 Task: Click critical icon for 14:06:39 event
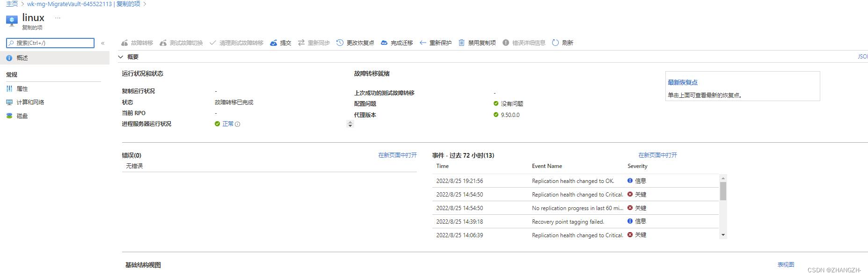tap(630, 235)
